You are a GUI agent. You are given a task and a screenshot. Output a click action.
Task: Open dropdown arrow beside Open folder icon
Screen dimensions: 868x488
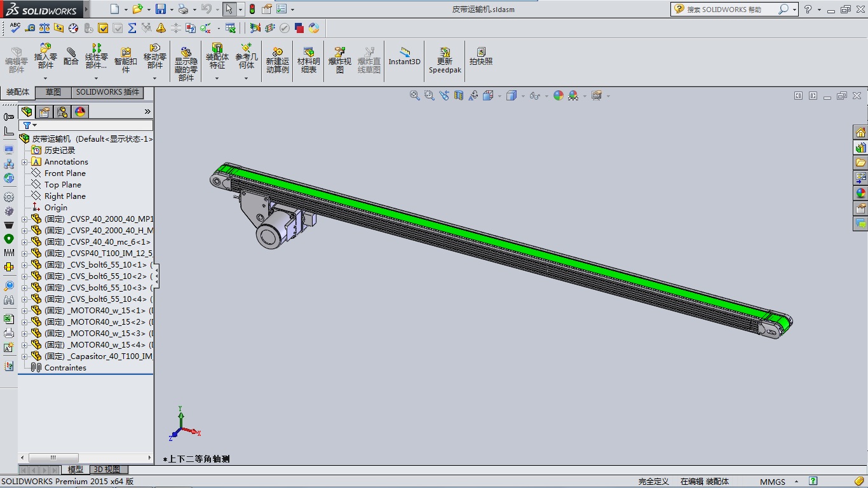tap(149, 10)
